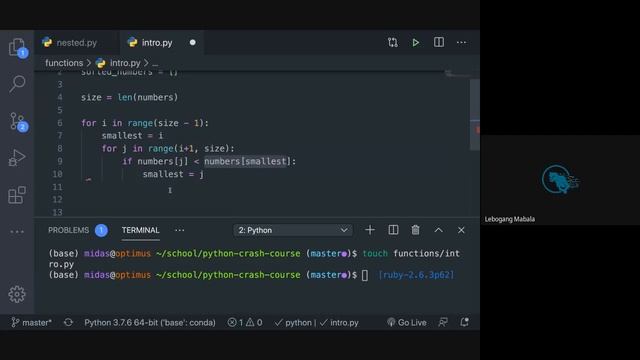Click line 4 'size = len(numbers)'
The height and width of the screenshot is (360, 640).
click(x=129, y=98)
